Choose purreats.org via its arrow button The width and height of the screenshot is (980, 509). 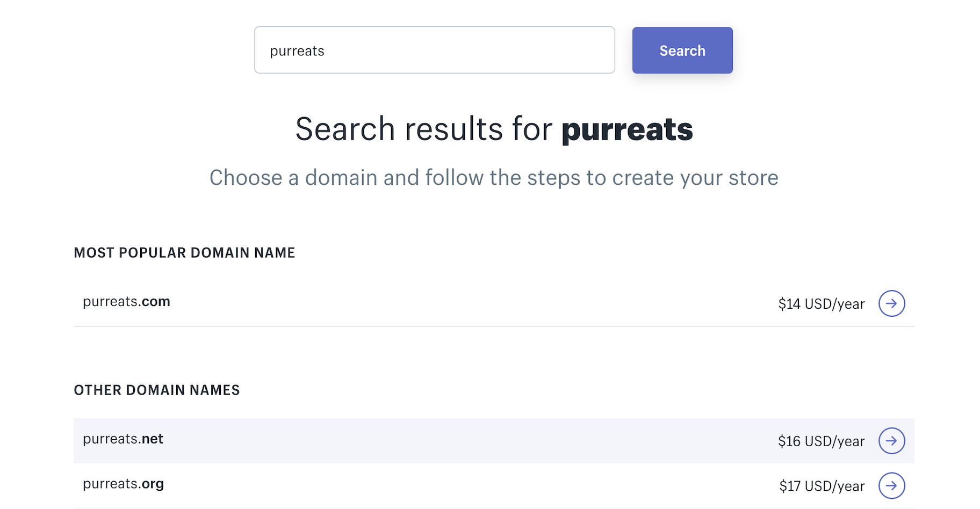click(891, 485)
